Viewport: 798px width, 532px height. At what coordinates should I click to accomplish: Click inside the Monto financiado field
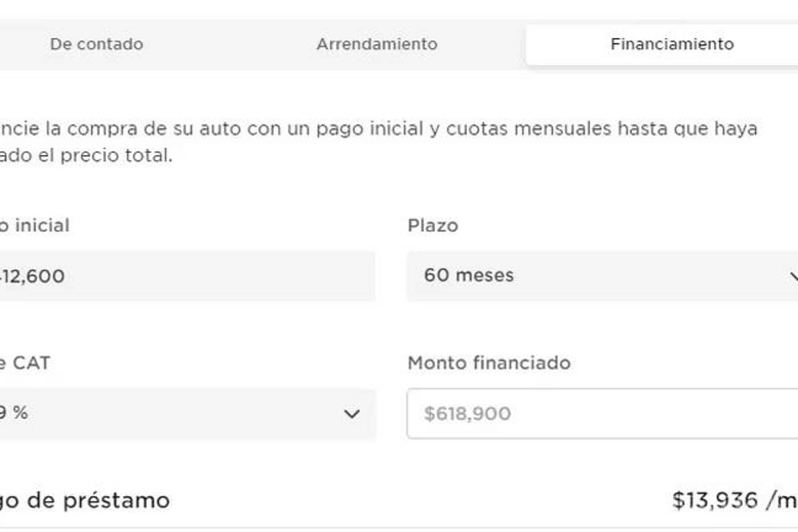[x=598, y=414]
